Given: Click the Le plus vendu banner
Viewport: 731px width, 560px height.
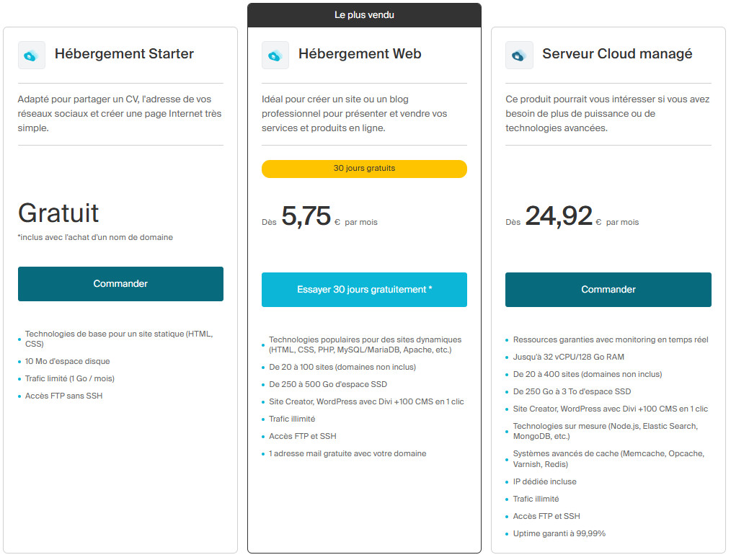Looking at the screenshot, I should tap(364, 15).
